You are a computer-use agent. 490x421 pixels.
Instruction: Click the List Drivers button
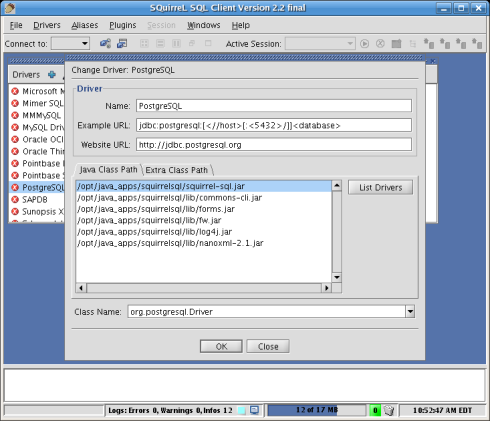(380, 188)
